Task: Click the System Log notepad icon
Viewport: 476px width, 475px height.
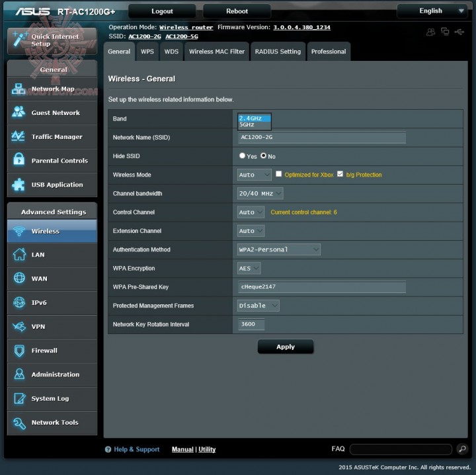Action: click(x=20, y=398)
